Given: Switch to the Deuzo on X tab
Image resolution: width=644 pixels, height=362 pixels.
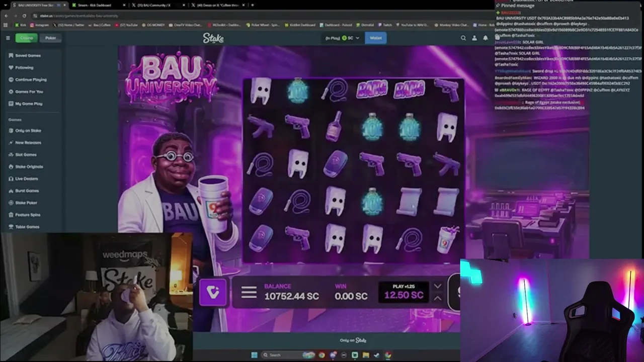Looking at the screenshot, I should [217, 5].
